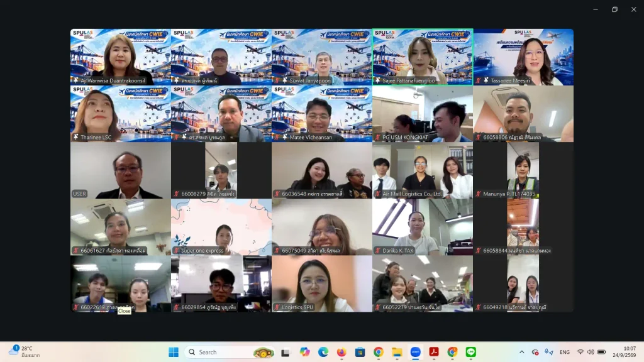Select the USER participant video tile
The height and width of the screenshot is (362, 644).
(121, 170)
